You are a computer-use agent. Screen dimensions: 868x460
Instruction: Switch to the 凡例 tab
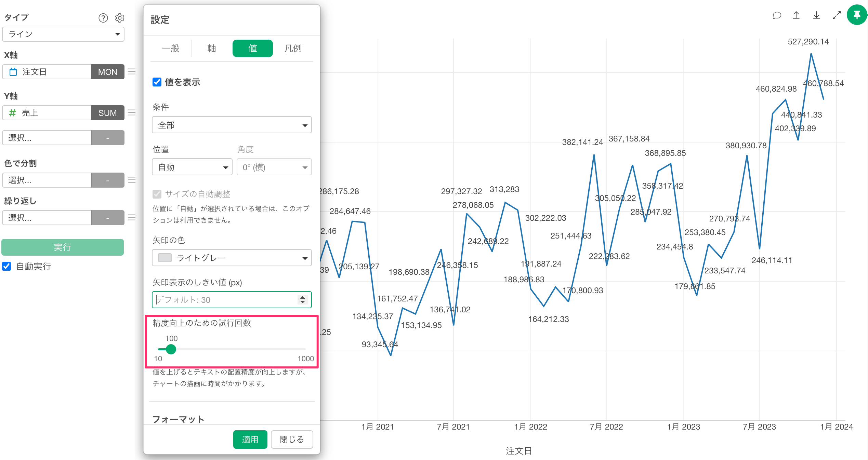(x=293, y=49)
